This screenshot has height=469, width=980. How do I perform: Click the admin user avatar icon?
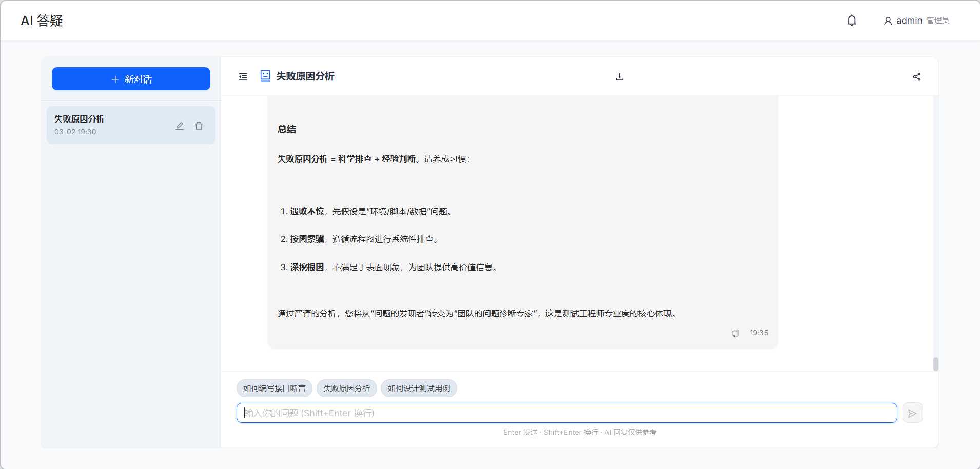pos(888,21)
